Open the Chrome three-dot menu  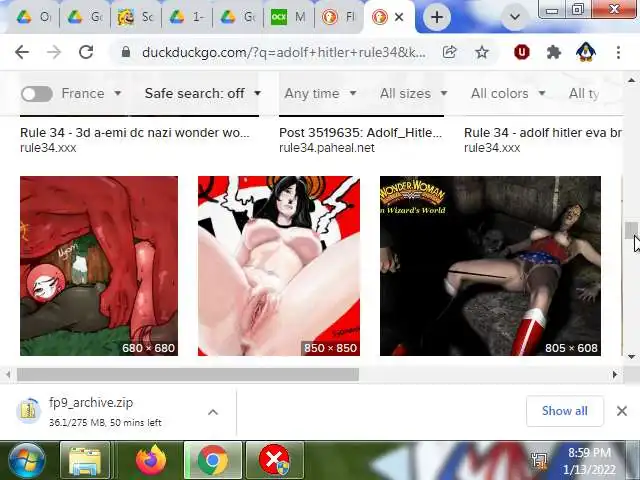click(618, 52)
